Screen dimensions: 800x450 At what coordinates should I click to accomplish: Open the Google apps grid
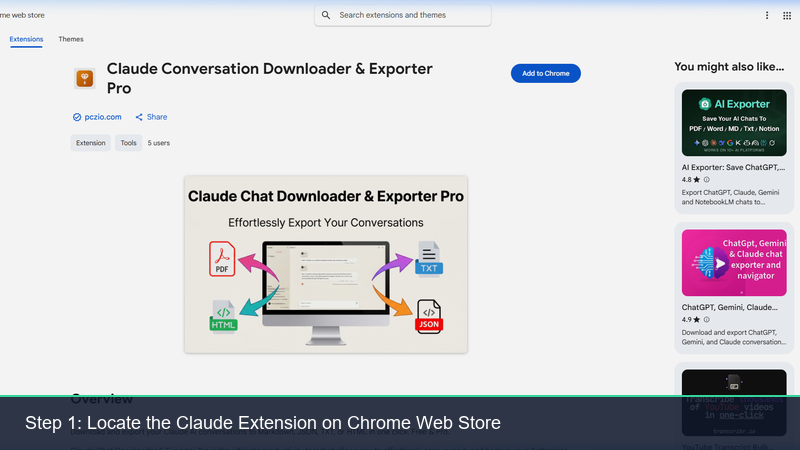pyautogui.click(x=787, y=16)
